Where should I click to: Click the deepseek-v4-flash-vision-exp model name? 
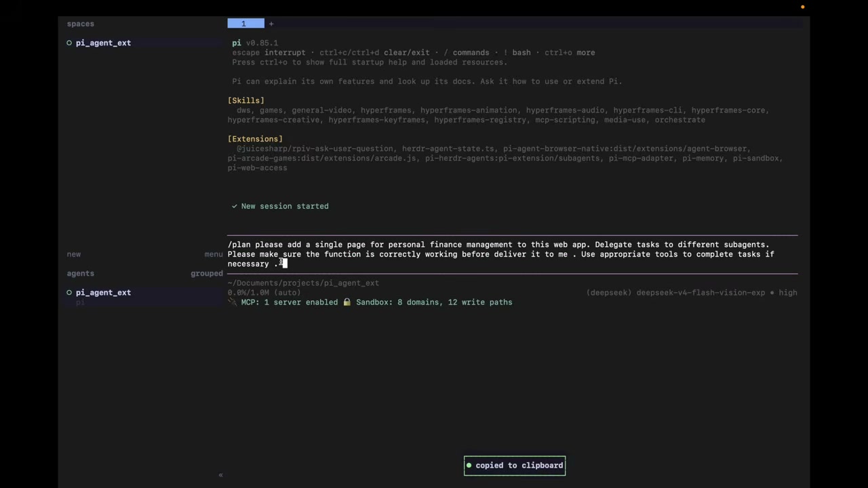pyautogui.click(x=701, y=293)
